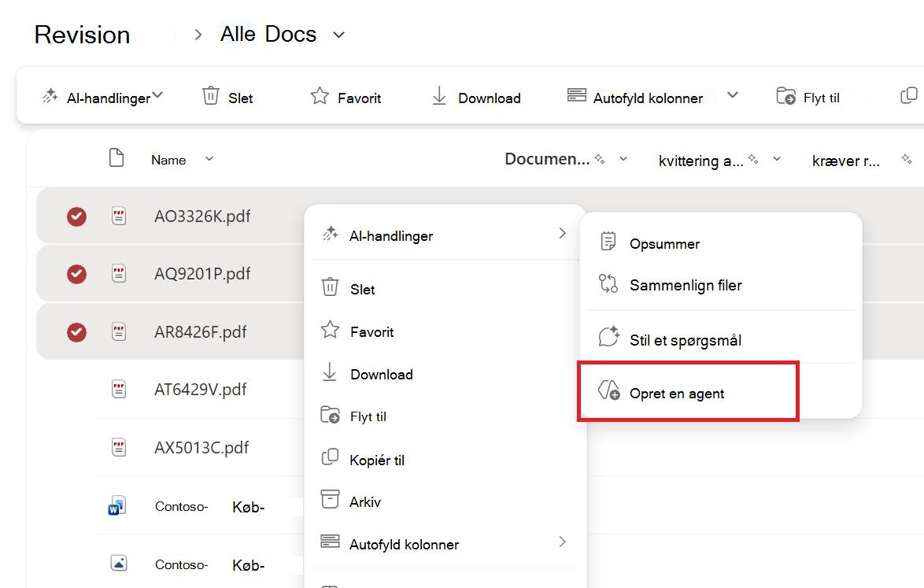Screen dimensions: 924x588
Task: Open the file AR8426F.pdf by name
Action: pyautogui.click(x=201, y=331)
